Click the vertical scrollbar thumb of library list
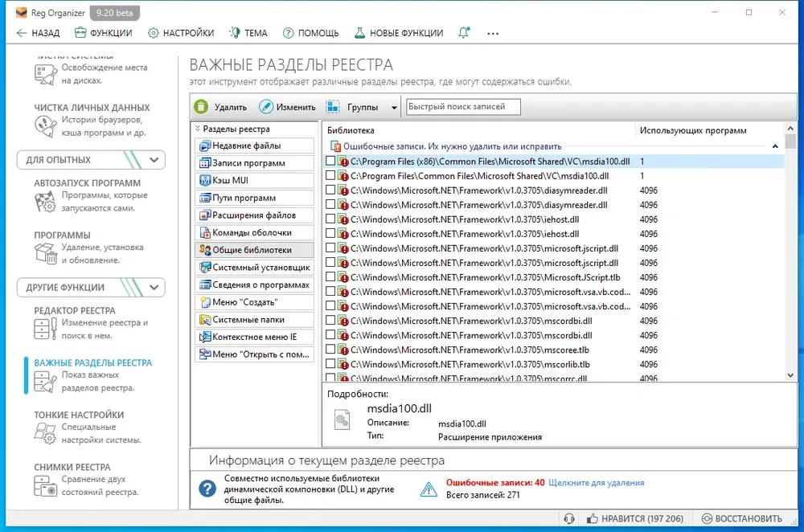The height and width of the screenshot is (532, 804). point(790,141)
